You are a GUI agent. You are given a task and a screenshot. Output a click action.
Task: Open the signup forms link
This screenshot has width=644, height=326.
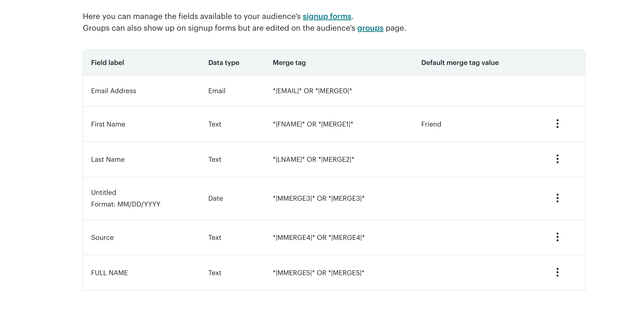pyautogui.click(x=327, y=17)
